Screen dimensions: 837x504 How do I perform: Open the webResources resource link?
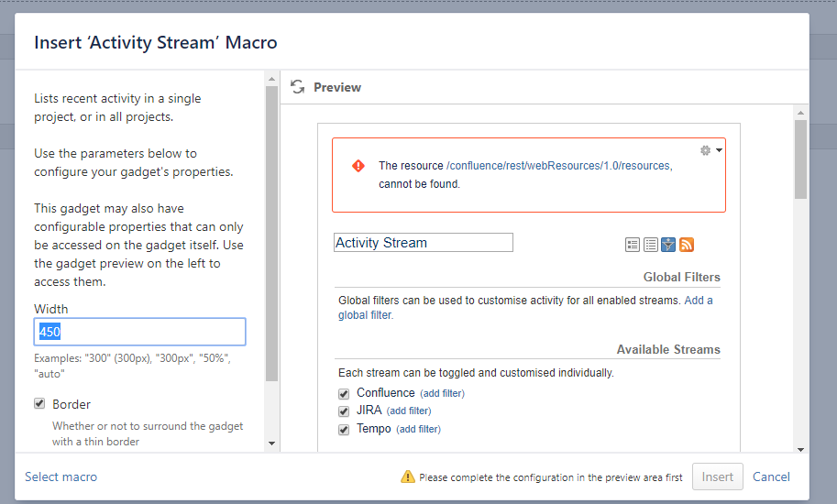(559, 166)
